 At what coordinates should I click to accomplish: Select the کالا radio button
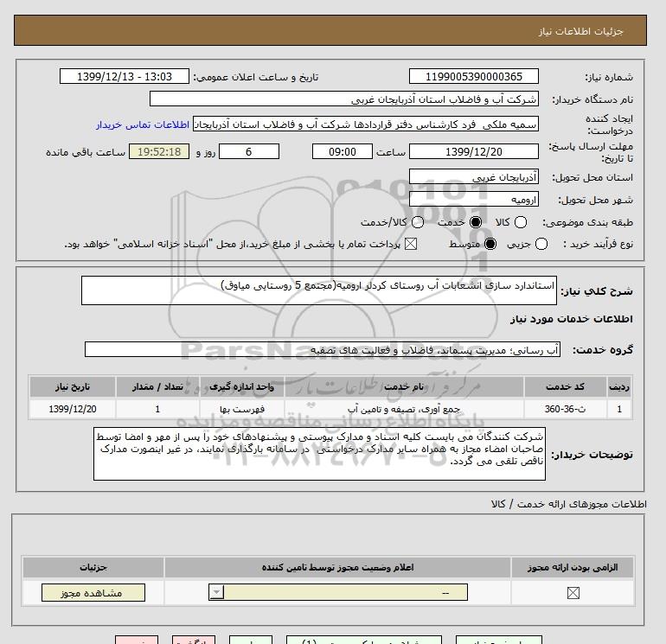tap(521, 222)
